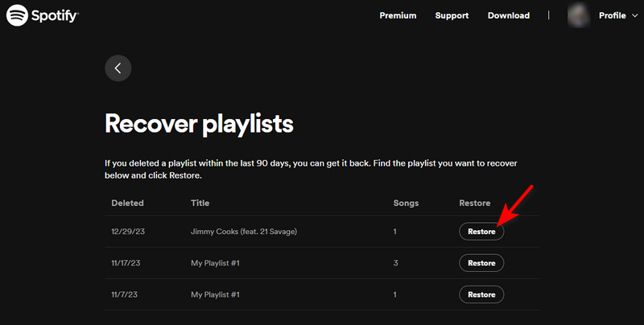The image size is (644, 325).
Task: Click the 'Title' column header
Action: tap(200, 203)
